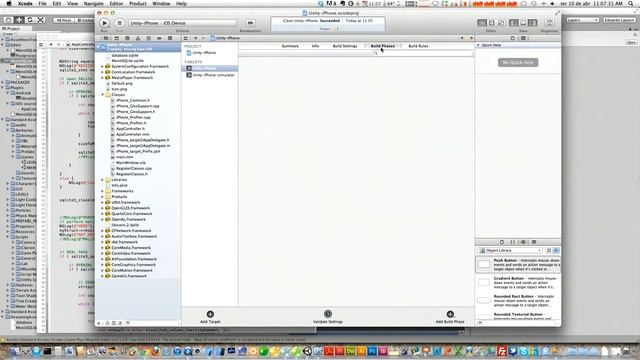Viewport: 640px width, 360px height.
Task: Show the Log navigator icon
Action: pos(170,38)
